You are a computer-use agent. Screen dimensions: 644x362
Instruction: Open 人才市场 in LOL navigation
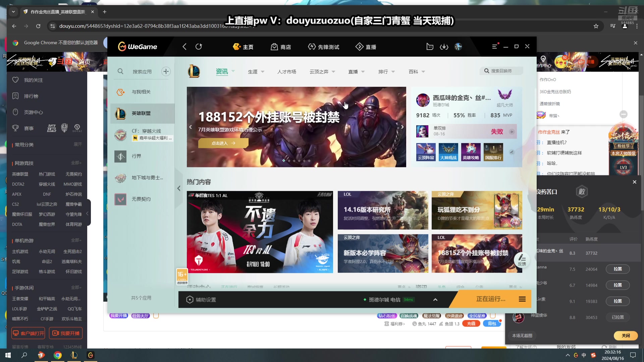pyautogui.click(x=287, y=71)
